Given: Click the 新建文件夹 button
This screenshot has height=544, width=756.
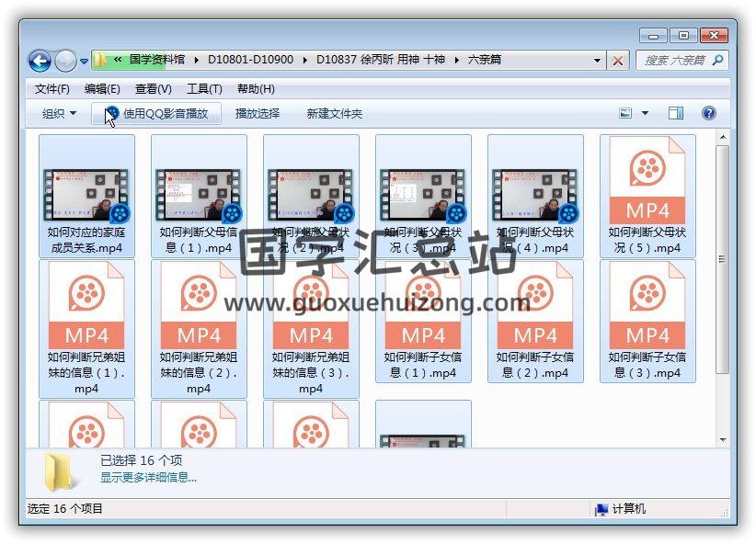Looking at the screenshot, I should click(x=334, y=113).
